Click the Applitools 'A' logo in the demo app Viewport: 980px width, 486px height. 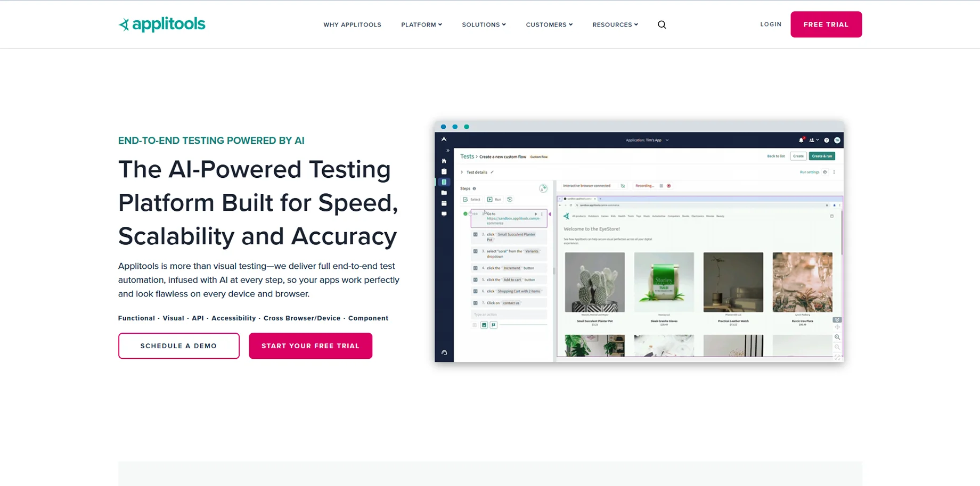pos(444,139)
